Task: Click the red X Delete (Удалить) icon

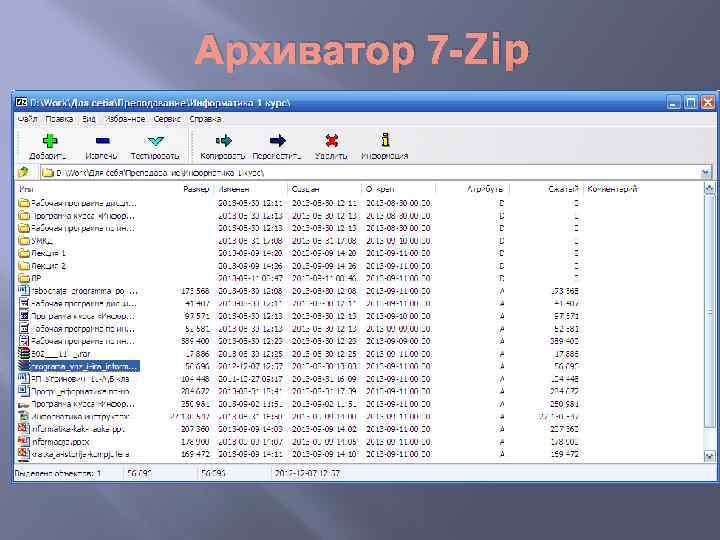Action: tap(332, 140)
